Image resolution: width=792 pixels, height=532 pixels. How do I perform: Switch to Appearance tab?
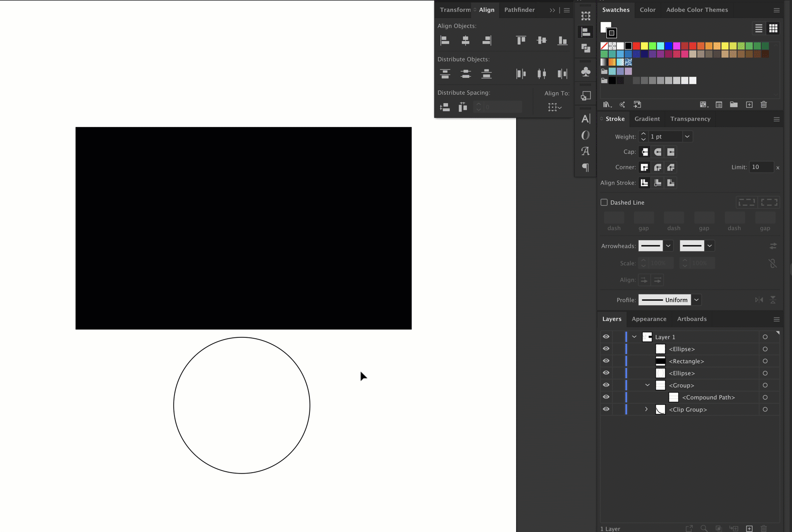[649, 319]
